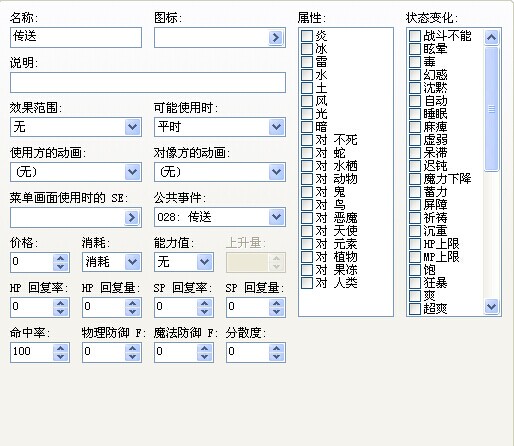The height and width of the screenshot is (446, 514).
Task: Decrease the 价格 value with down arrow
Action: 60,266
